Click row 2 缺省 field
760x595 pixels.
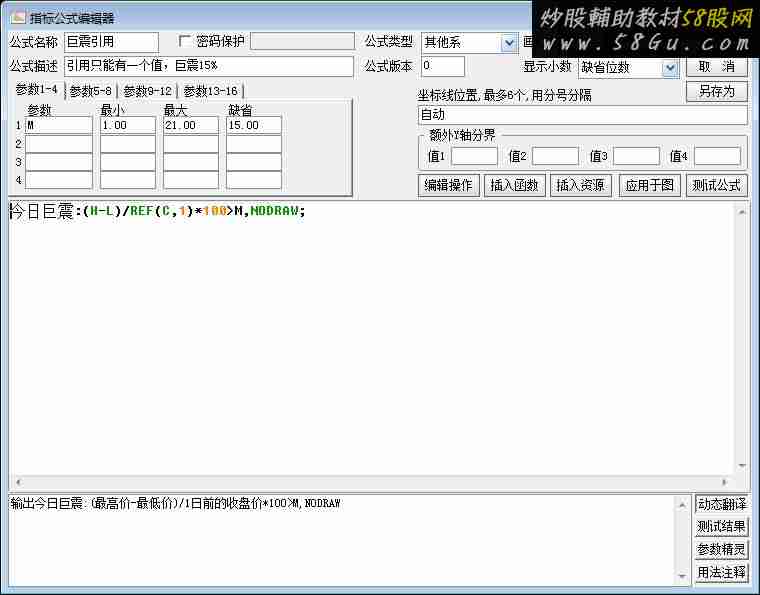[x=253, y=144]
